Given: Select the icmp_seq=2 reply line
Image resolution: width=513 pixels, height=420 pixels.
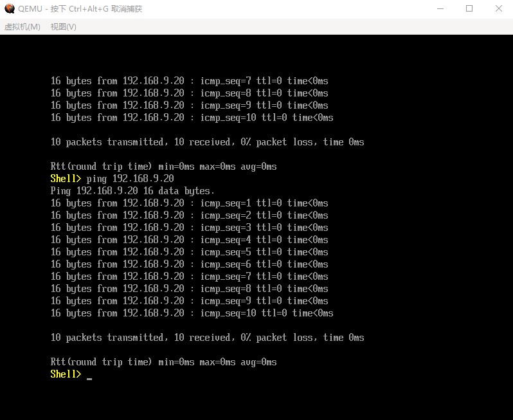Looking at the screenshot, I should tap(189, 215).
